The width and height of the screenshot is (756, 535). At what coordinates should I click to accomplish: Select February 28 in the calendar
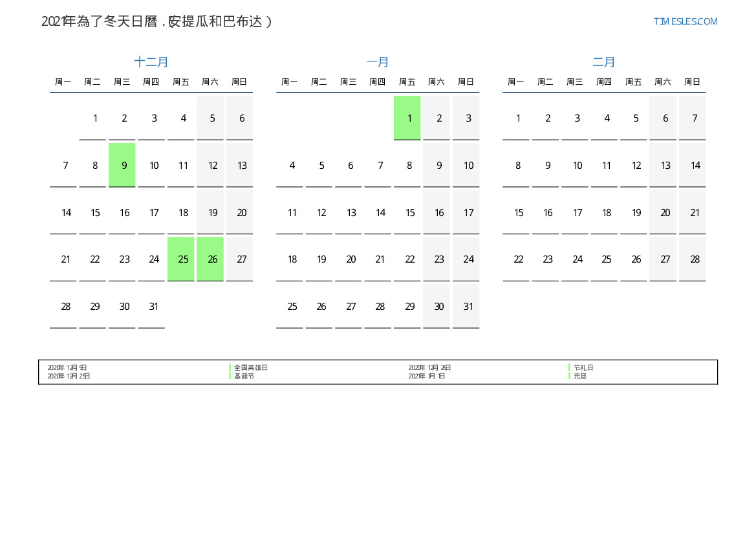[x=693, y=259]
